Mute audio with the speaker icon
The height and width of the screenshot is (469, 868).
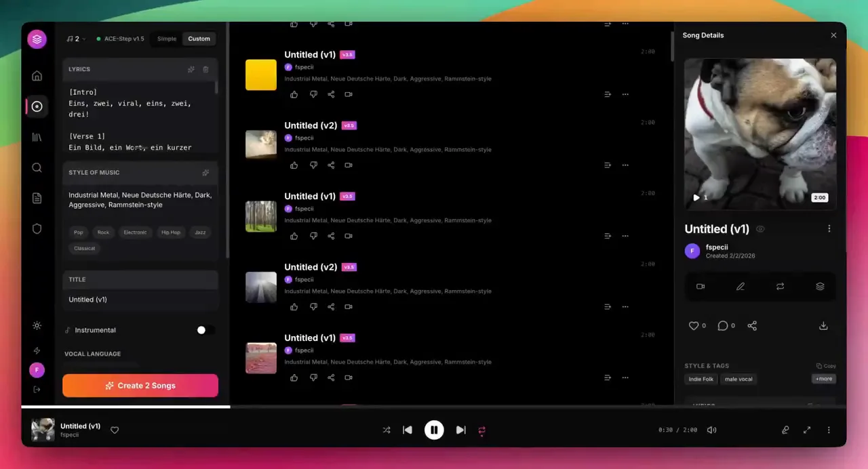[711, 430]
